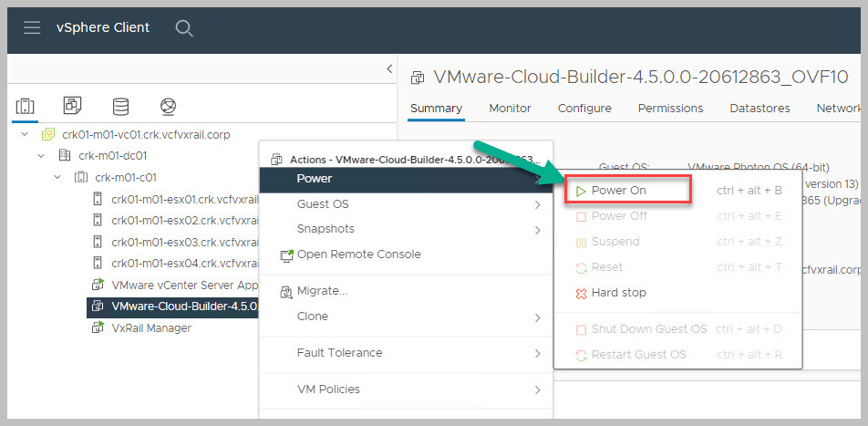Expand the Fault Tolerance submenu arrow
This screenshot has width=868, height=426.
pos(537,353)
